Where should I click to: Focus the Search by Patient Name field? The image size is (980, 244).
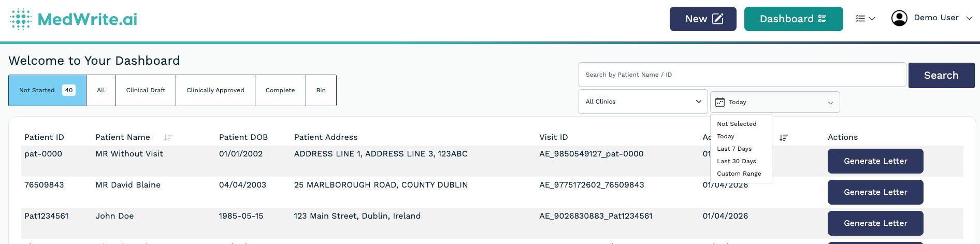pyautogui.click(x=742, y=75)
